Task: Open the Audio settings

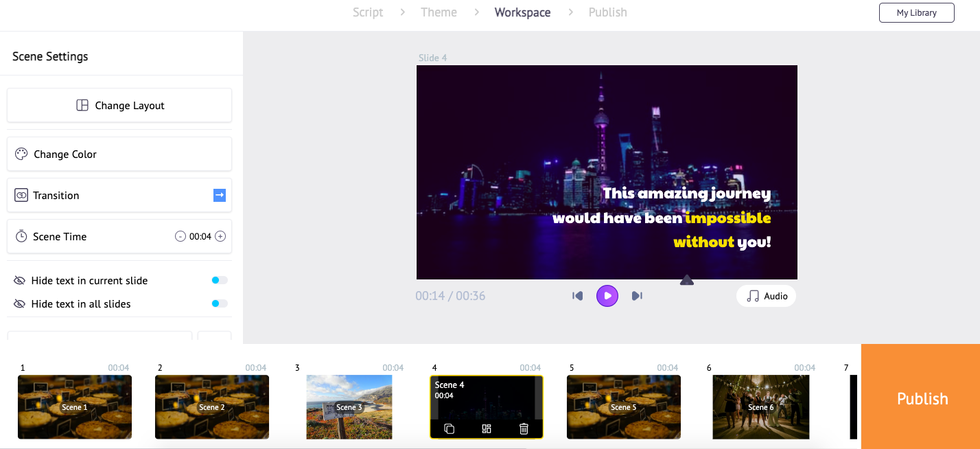Action: click(767, 296)
